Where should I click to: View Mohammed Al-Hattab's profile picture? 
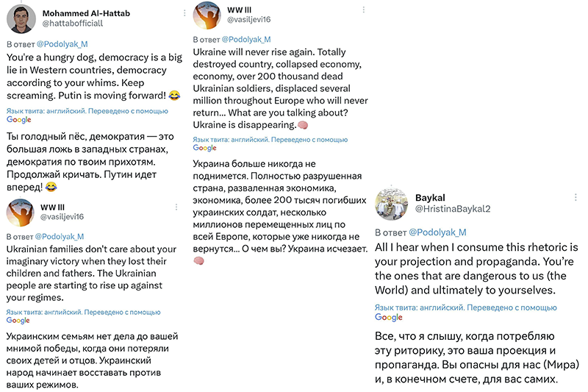[21, 19]
